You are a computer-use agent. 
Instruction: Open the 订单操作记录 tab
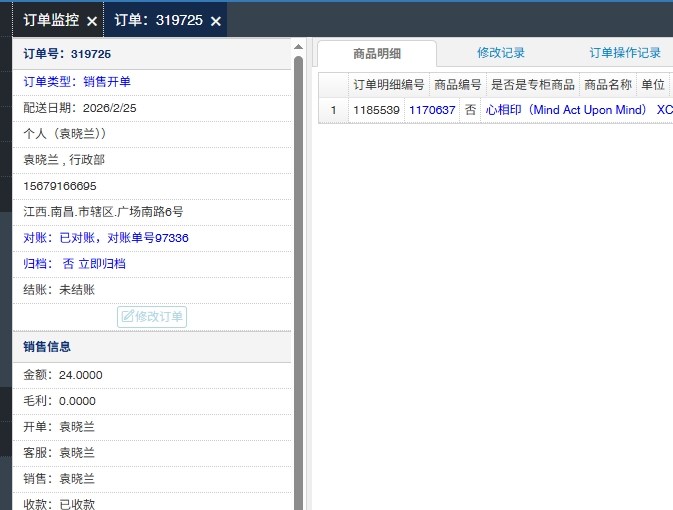(625, 54)
